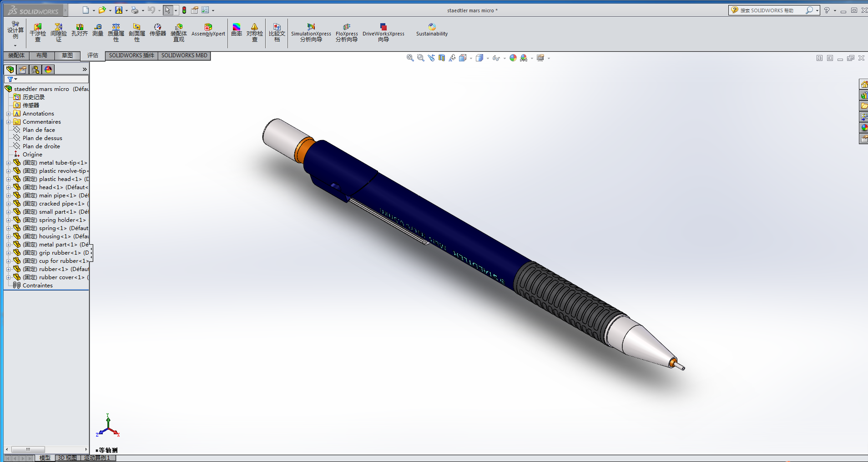
Task: Switch to 运动算例1 motion study tab
Action: [x=98, y=458]
